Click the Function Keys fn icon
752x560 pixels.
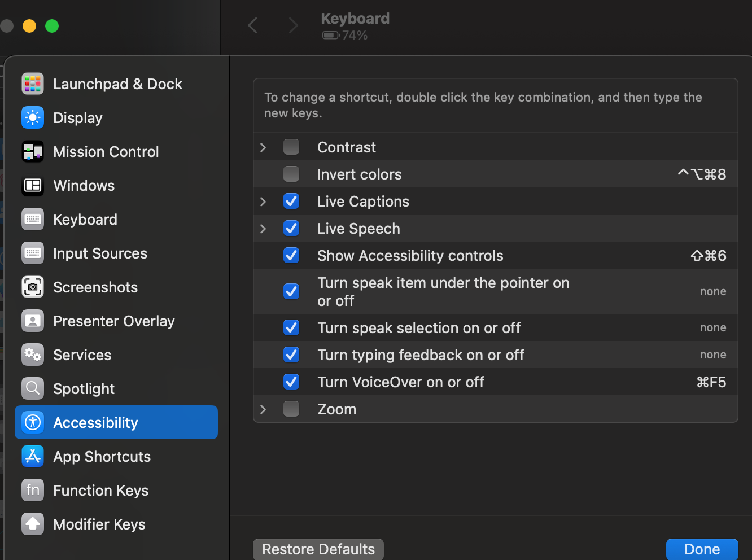point(33,491)
